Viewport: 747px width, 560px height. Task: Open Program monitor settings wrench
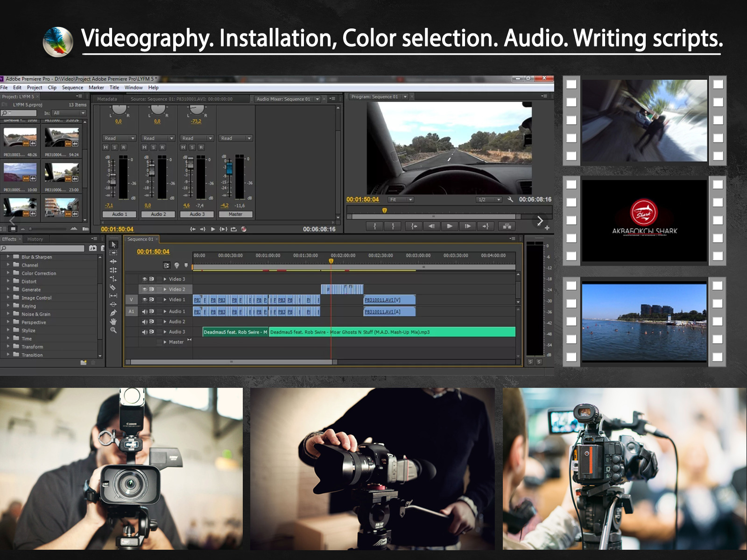click(510, 200)
